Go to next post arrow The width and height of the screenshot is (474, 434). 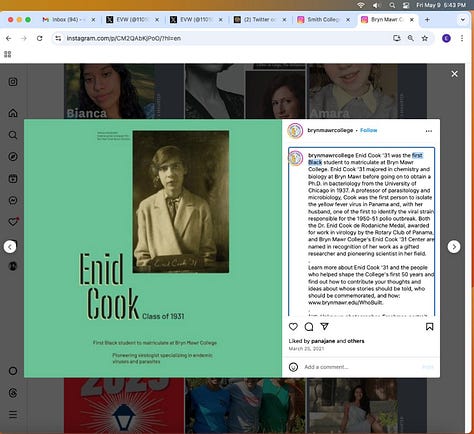point(454,247)
